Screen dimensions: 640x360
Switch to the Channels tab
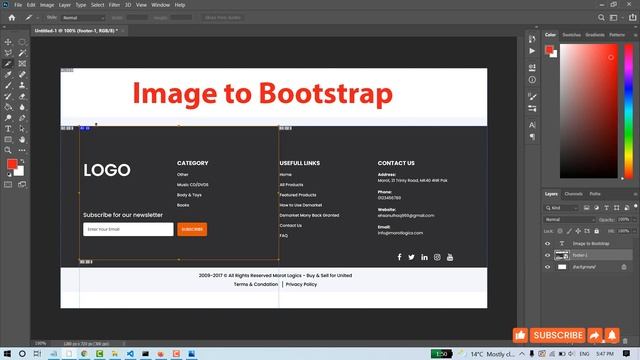pos(573,194)
